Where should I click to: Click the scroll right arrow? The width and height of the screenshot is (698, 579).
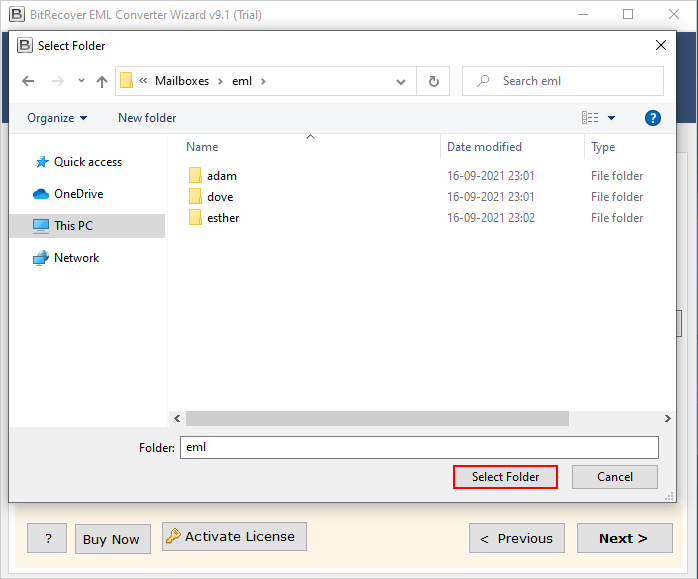[667, 418]
